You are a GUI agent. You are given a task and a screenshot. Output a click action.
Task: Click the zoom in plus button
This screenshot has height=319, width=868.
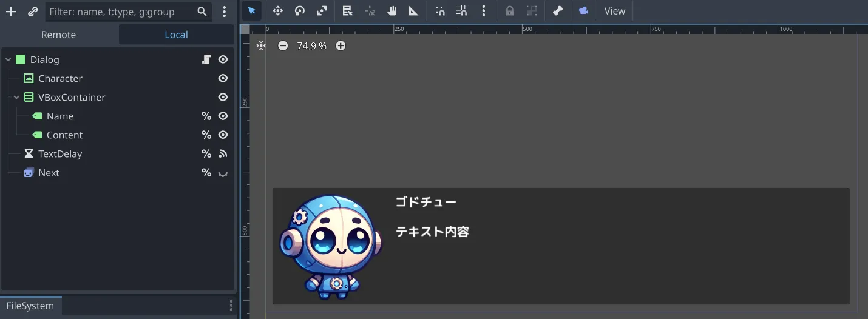[341, 46]
